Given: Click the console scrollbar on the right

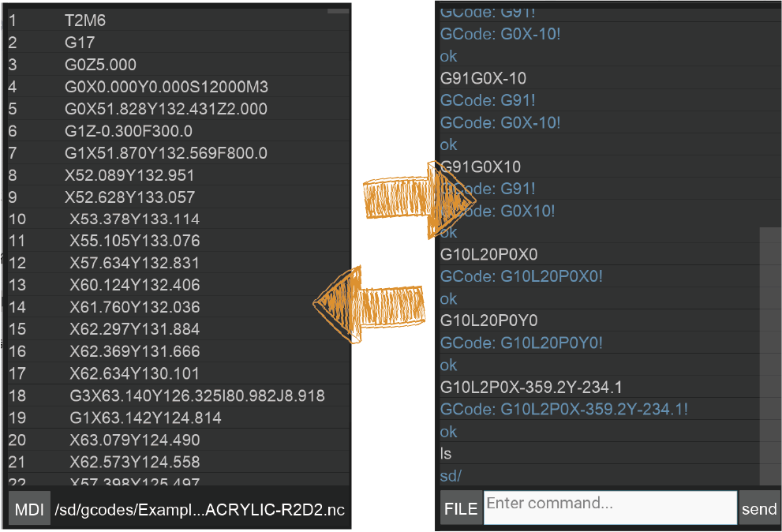Looking at the screenshot, I should coord(770,356).
